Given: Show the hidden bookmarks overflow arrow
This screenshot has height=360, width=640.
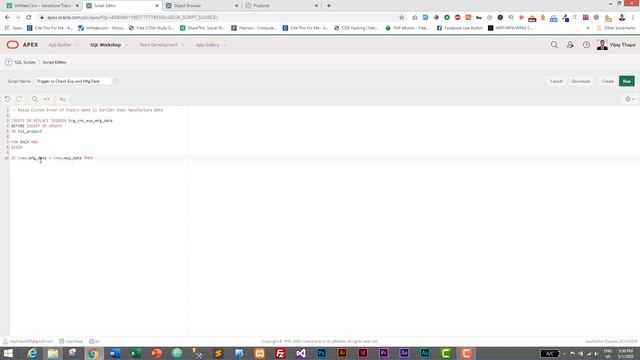Looking at the screenshot, I should click(588, 28).
